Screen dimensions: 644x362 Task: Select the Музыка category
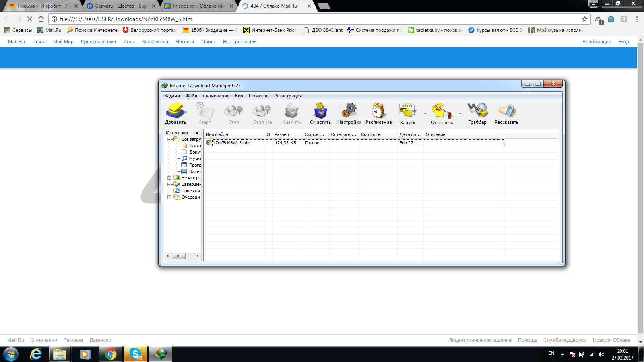[191, 158]
